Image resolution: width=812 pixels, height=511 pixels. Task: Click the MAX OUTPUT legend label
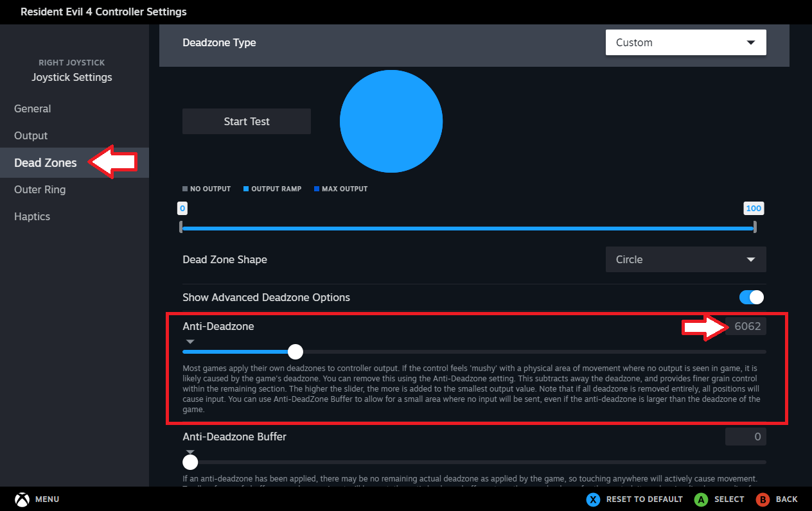pyautogui.click(x=345, y=189)
